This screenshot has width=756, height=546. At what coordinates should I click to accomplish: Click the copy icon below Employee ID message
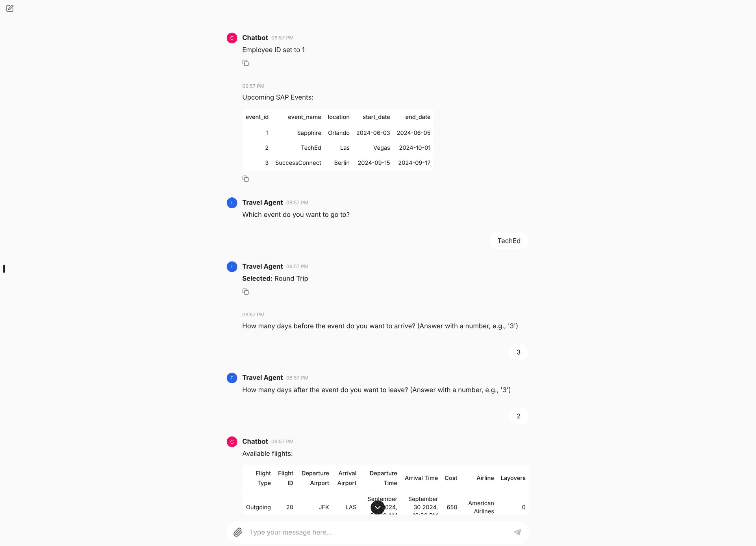click(x=245, y=63)
